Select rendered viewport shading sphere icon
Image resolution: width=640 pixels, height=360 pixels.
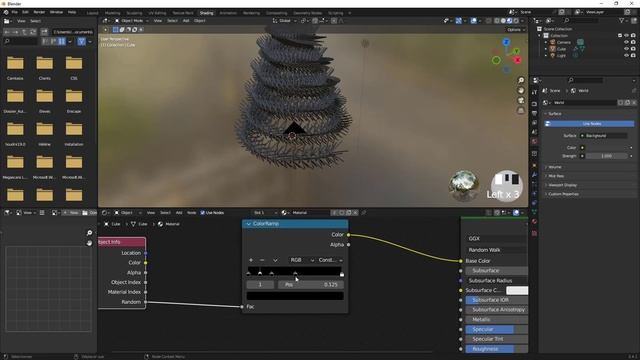click(x=516, y=20)
